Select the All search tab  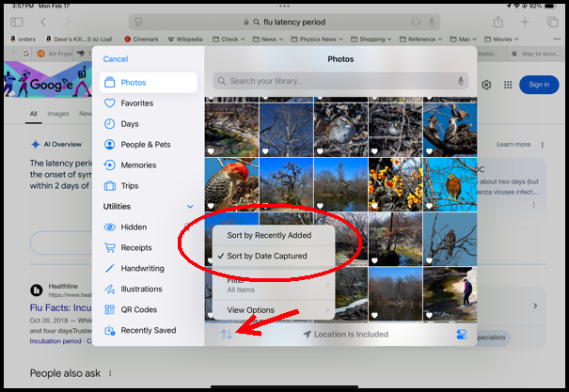pyautogui.click(x=33, y=114)
